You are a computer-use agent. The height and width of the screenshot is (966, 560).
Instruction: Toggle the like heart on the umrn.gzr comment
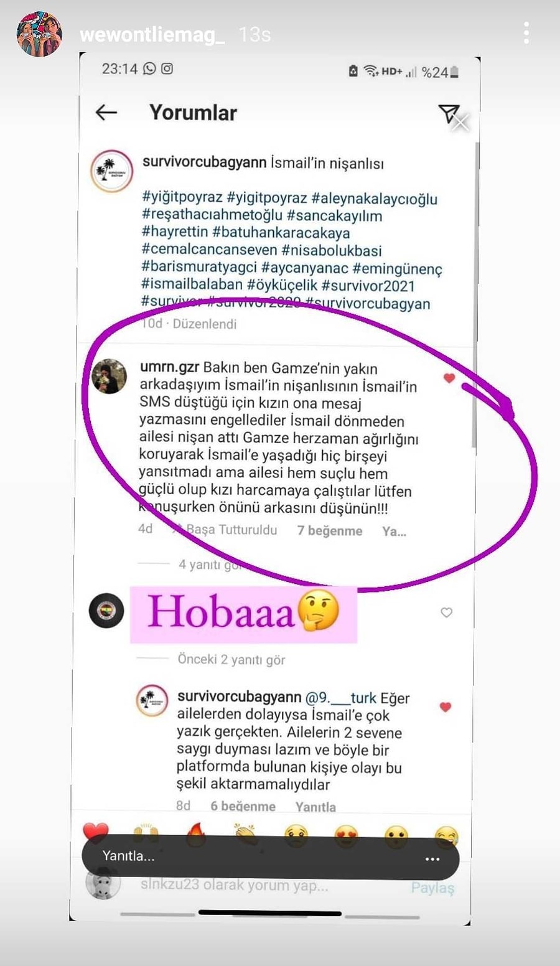pyautogui.click(x=449, y=378)
